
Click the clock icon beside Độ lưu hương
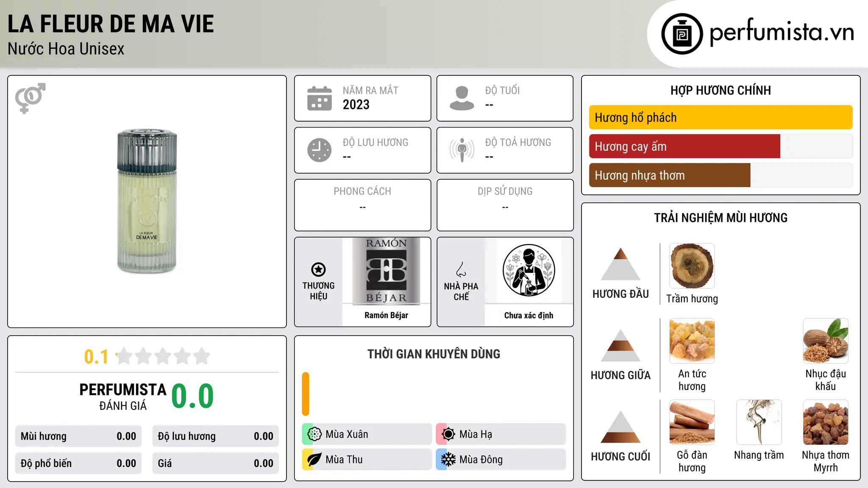click(x=320, y=150)
